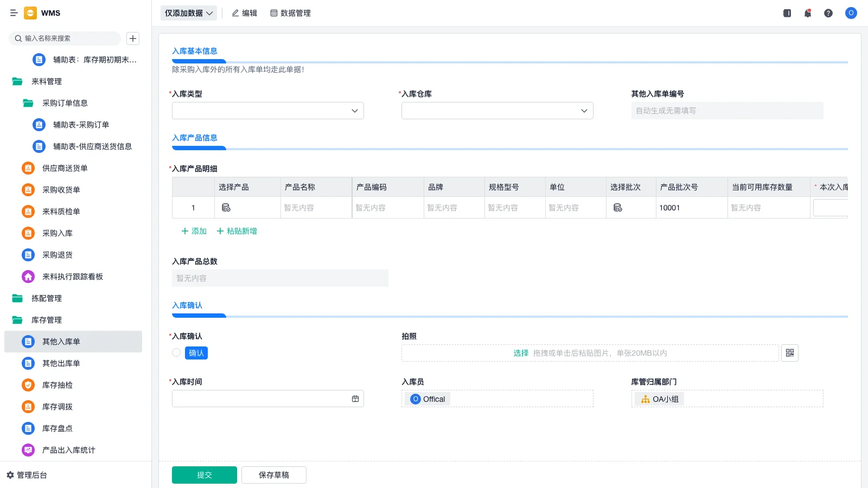This screenshot has height=488, width=868.
Task: Click the plus icon beside the search box
Action: click(x=133, y=38)
